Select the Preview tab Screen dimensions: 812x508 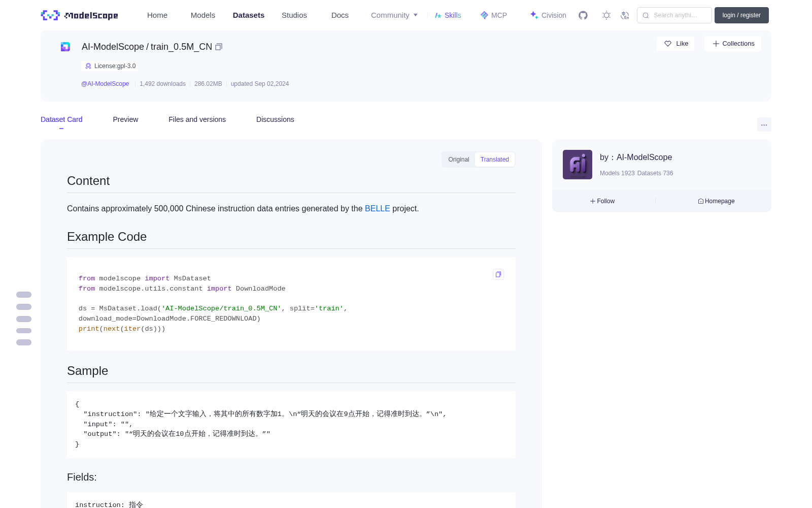coord(125,119)
